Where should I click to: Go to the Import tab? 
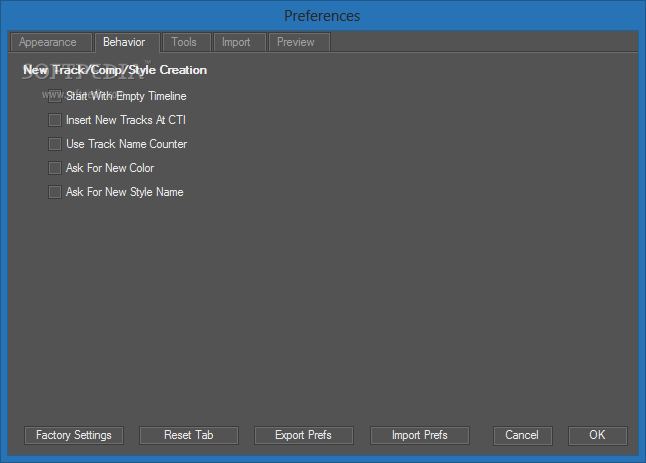coord(239,42)
